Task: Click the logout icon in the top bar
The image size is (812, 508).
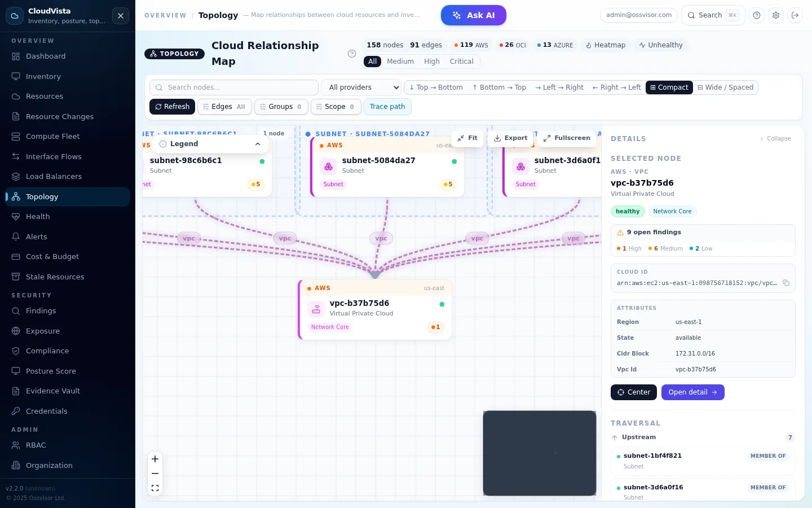Action: 795,15
